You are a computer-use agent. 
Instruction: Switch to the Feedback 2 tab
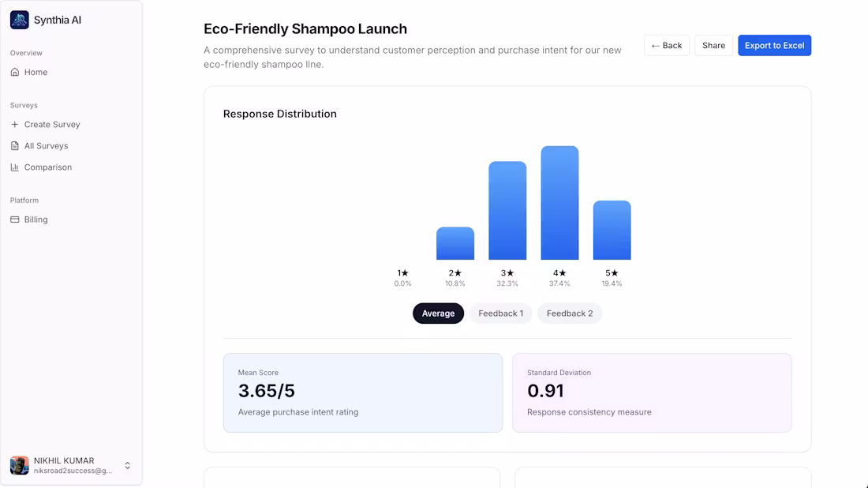click(570, 313)
